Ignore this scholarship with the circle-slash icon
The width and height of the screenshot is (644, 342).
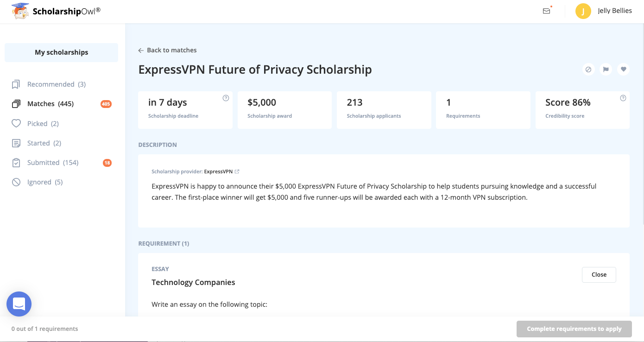pyautogui.click(x=588, y=70)
